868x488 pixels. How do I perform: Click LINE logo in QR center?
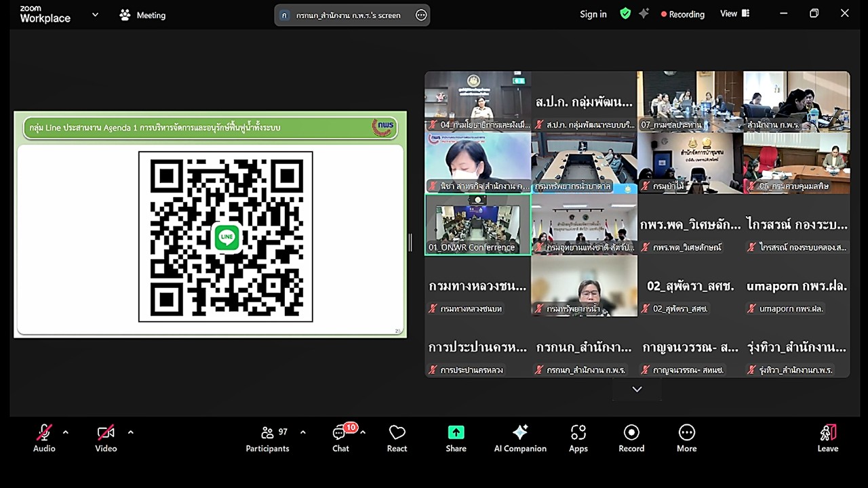227,237
